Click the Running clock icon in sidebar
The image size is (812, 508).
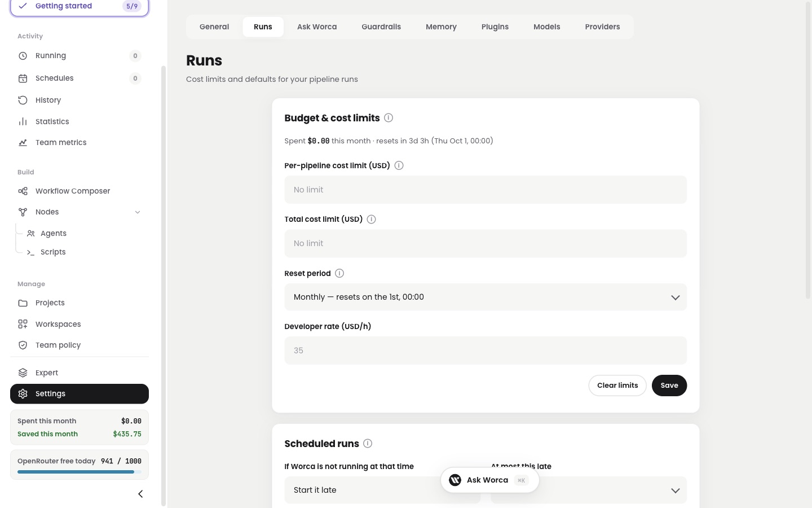click(x=23, y=56)
